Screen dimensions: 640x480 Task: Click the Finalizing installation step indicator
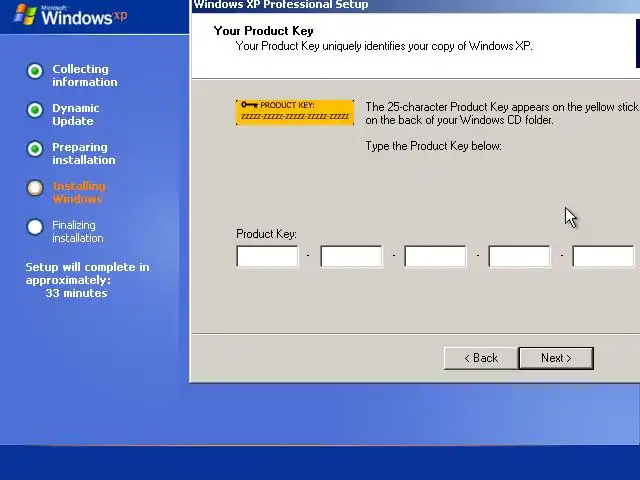tap(35, 227)
